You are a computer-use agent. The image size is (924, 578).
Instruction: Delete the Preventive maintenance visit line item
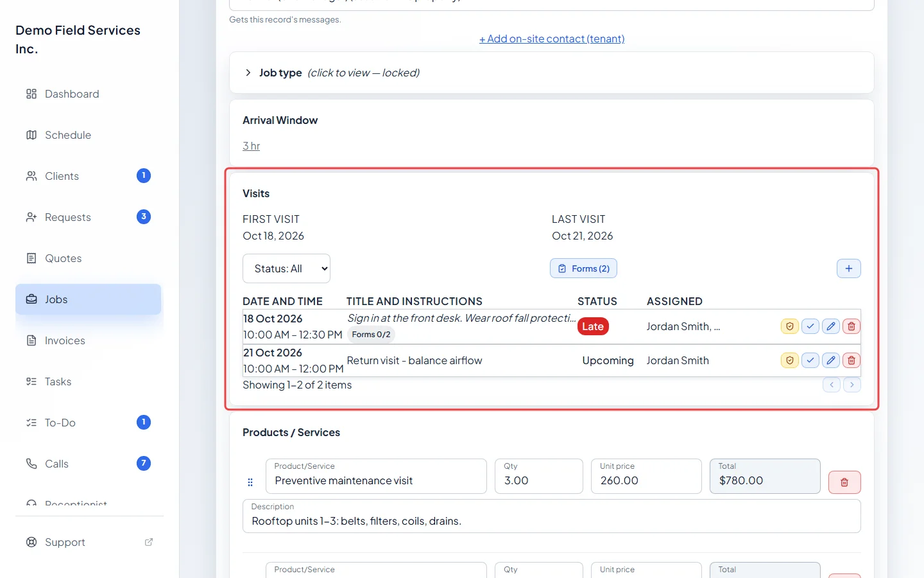pyautogui.click(x=844, y=482)
